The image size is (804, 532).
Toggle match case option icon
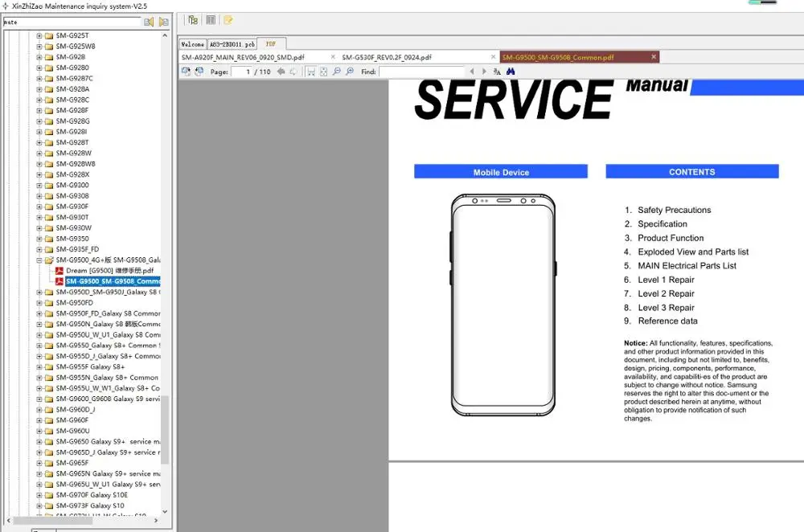pos(497,72)
